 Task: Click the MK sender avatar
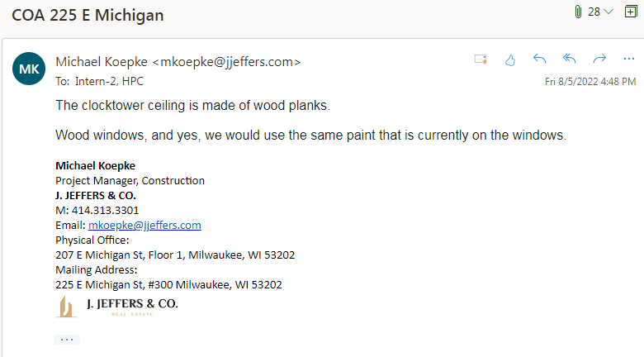point(29,69)
